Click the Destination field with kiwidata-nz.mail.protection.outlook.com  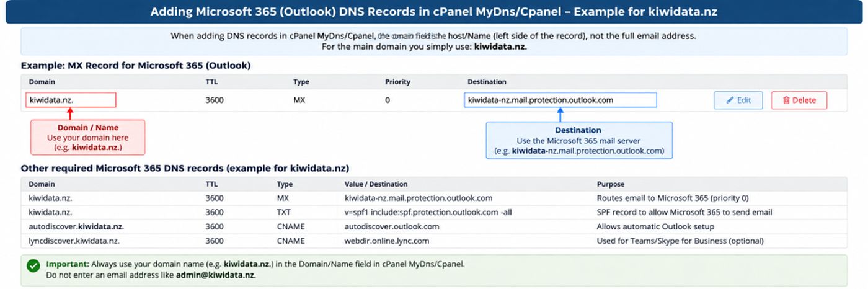(560, 100)
